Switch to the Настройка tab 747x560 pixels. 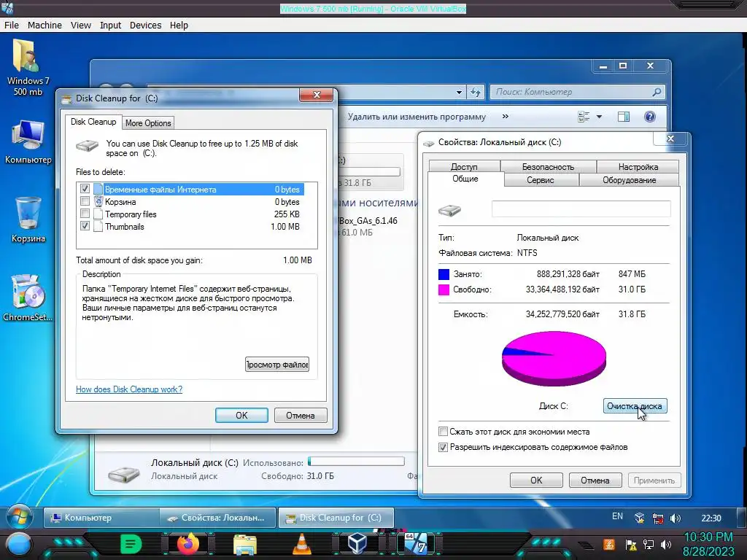(x=638, y=166)
